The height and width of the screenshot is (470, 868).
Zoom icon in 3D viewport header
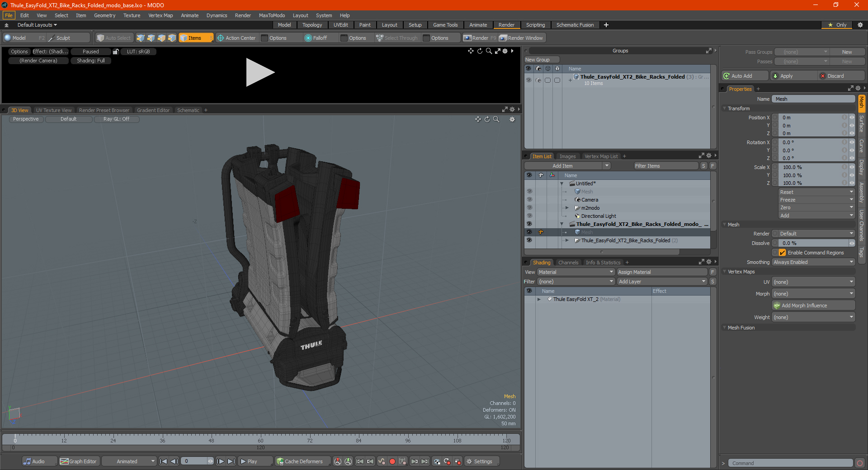pyautogui.click(x=496, y=119)
